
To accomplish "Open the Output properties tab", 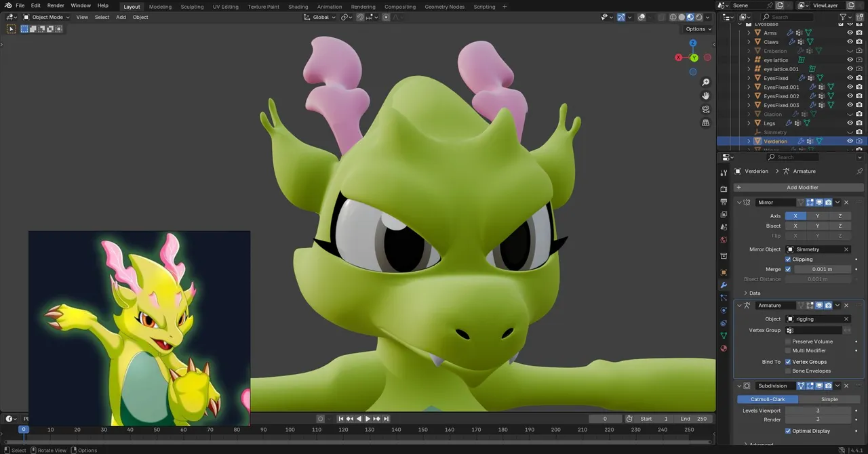I will point(724,201).
